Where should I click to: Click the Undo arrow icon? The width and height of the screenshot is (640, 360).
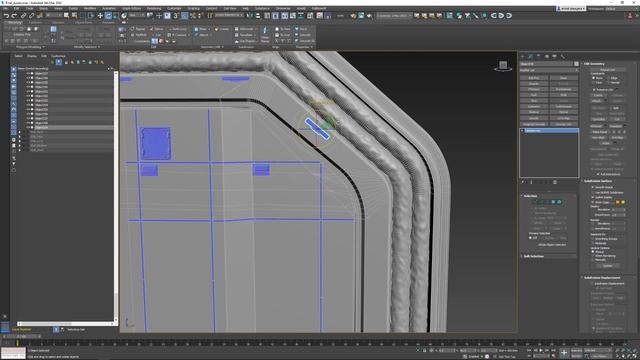tap(6, 16)
